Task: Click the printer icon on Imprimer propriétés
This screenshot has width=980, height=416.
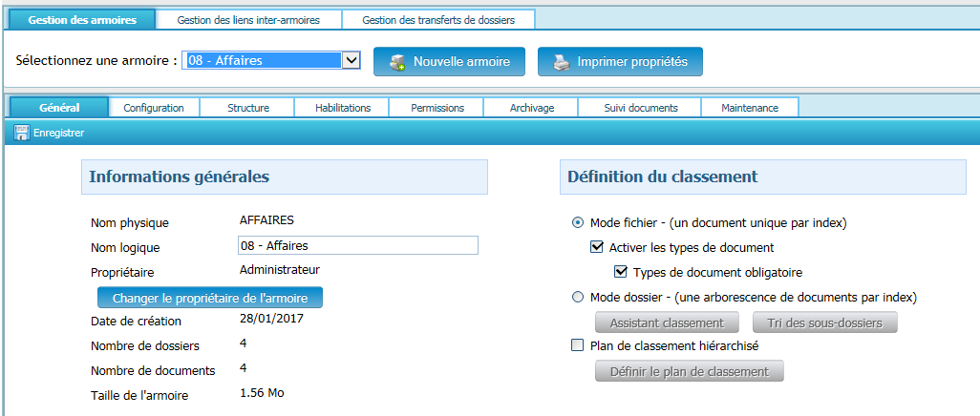Action: [562, 62]
